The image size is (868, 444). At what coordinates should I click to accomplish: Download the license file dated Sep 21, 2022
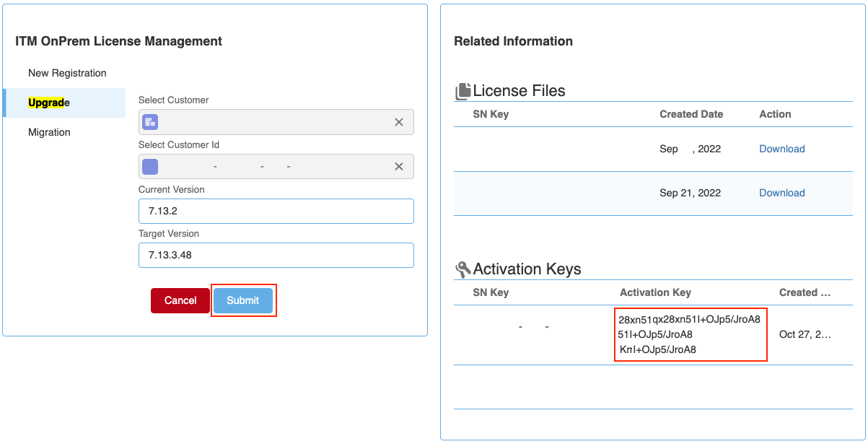click(781, 193)
